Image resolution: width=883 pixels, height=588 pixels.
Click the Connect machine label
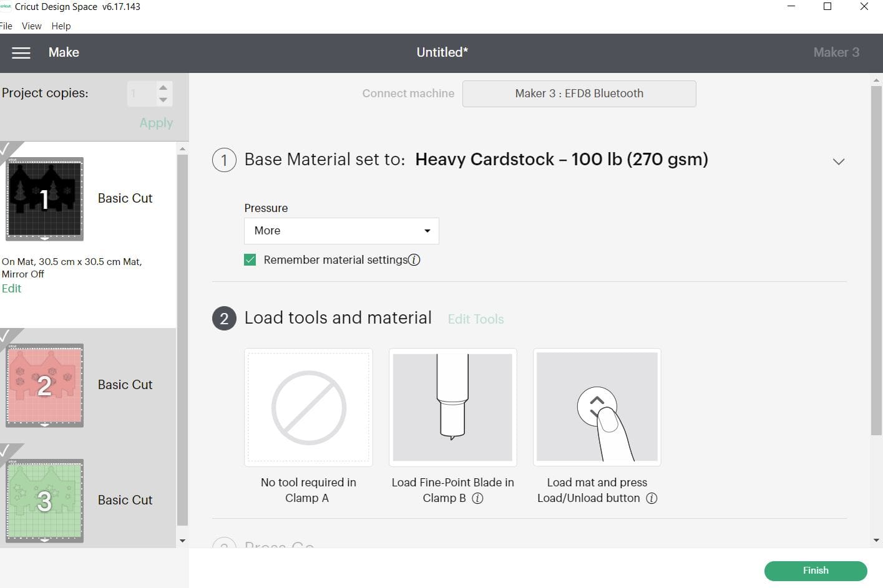pyautogui.click(x=408, y=94)
